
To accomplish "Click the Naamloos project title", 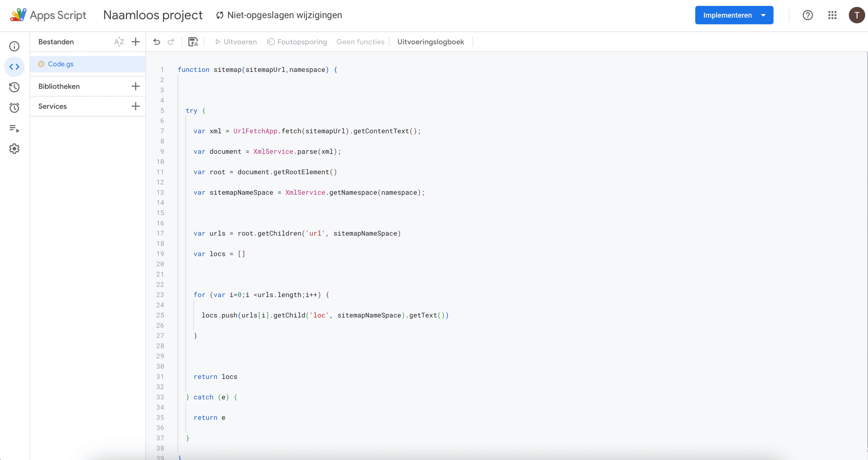I will 153,15.
